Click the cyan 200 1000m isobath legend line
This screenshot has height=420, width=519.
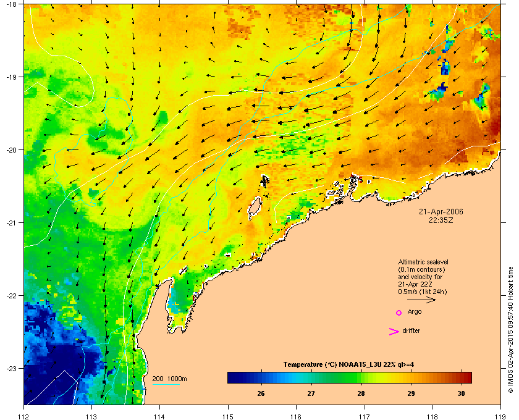(x=166, y=384)
